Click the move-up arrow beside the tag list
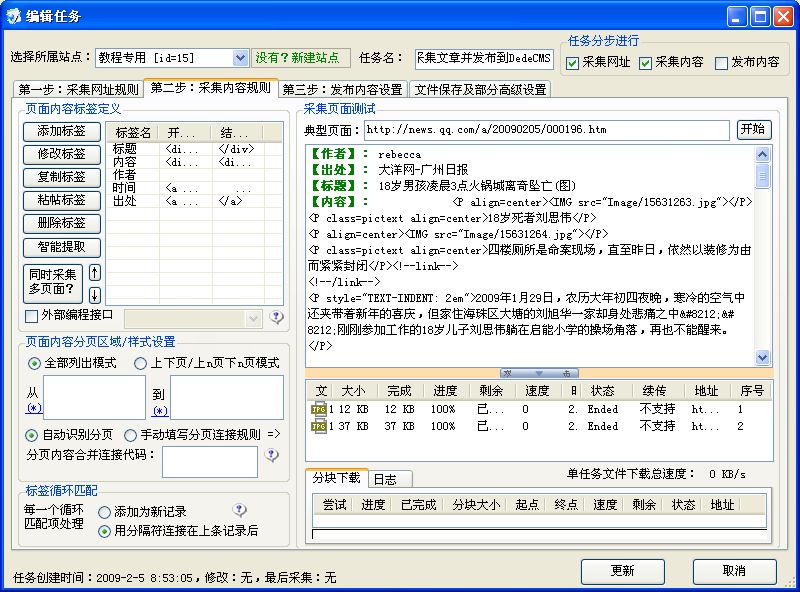Screen dimensions: 800x592 click(x=95, y=273)
